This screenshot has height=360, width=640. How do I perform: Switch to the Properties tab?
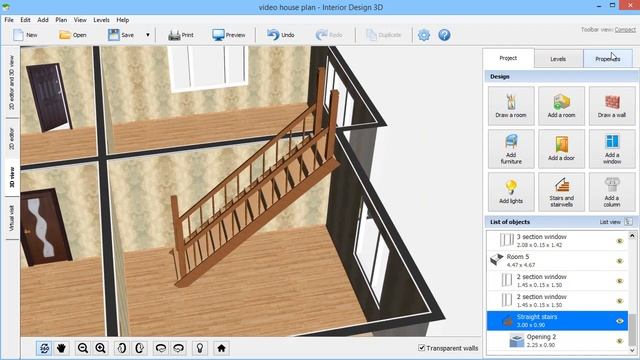[x=608, y=59]
